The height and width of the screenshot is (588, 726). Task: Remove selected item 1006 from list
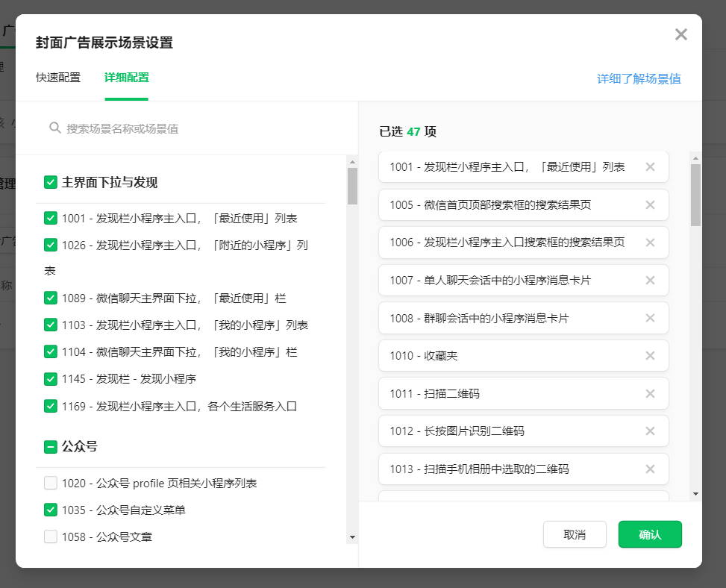(x=650, y=243)
